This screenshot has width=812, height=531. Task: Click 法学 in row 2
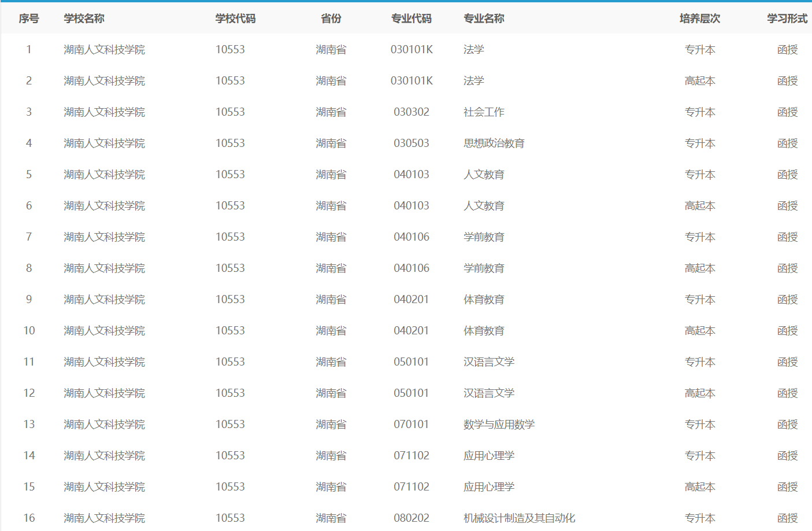click(474, 81)
